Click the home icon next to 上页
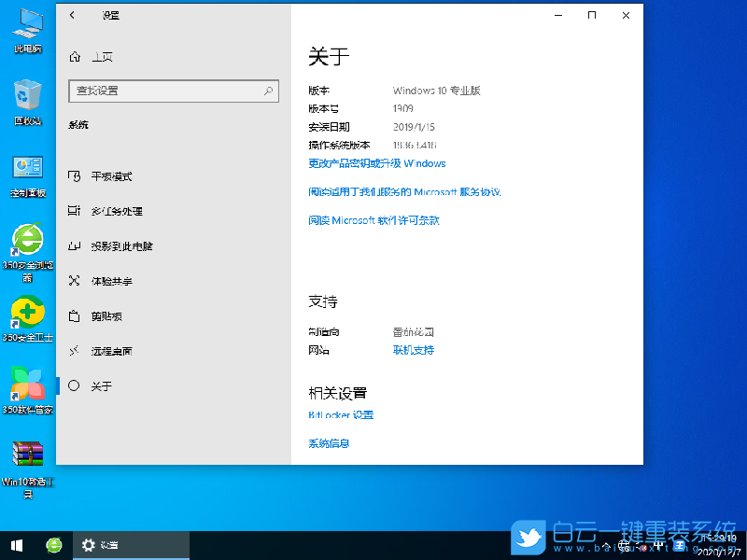Viewport: 747px width, 560px height. pyautogui.click(x=74, y=56)
